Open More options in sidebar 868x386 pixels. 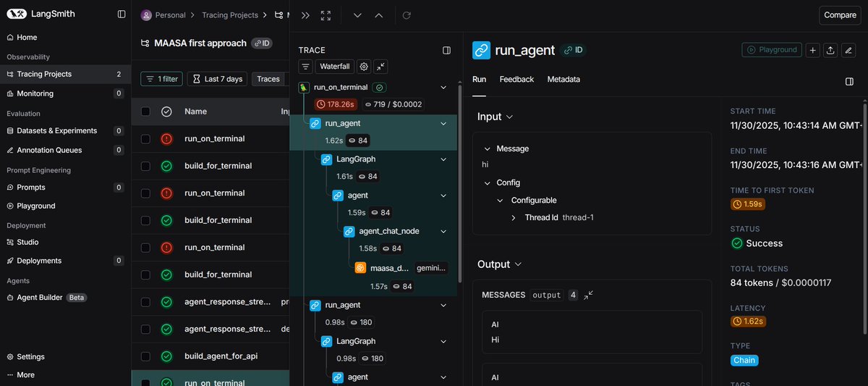[x=25, y=375]
